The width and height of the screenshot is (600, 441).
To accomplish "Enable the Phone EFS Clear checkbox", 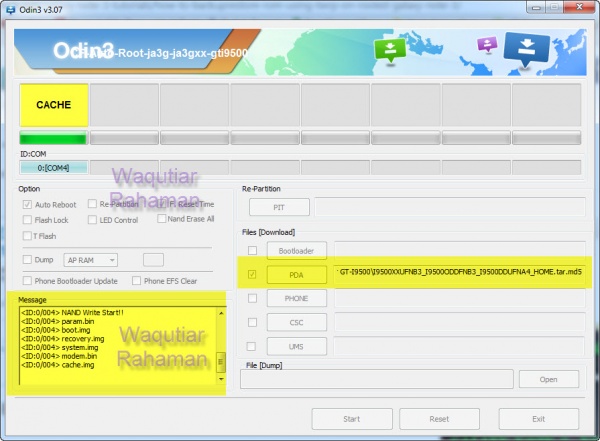I will [136, 281].
